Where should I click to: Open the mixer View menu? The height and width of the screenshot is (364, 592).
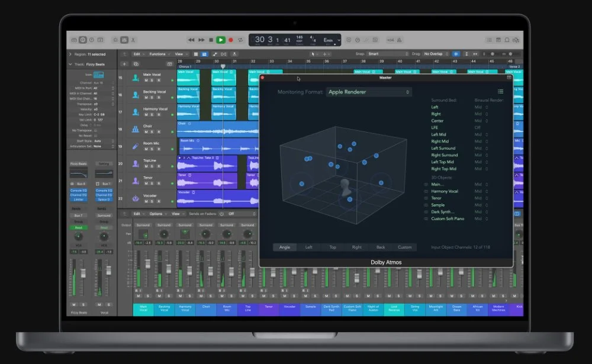point(177,214)
